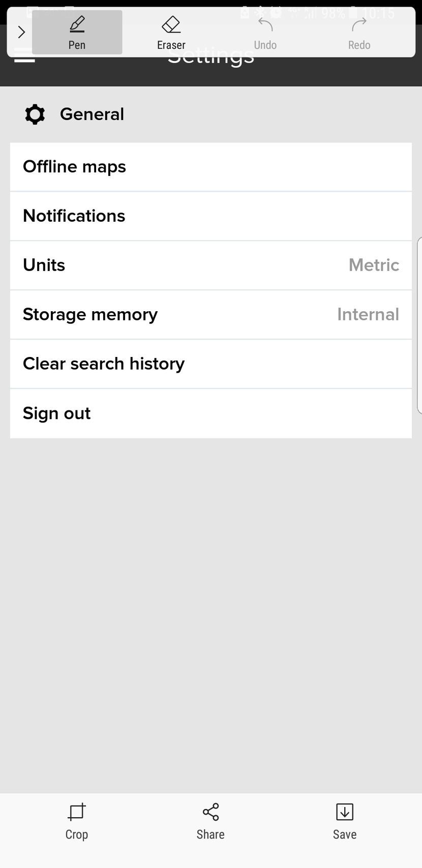This screenshot has width=422, height=868.
Task: Click the General gear icon
Action: pyautogui.click(x=35, y=114)
